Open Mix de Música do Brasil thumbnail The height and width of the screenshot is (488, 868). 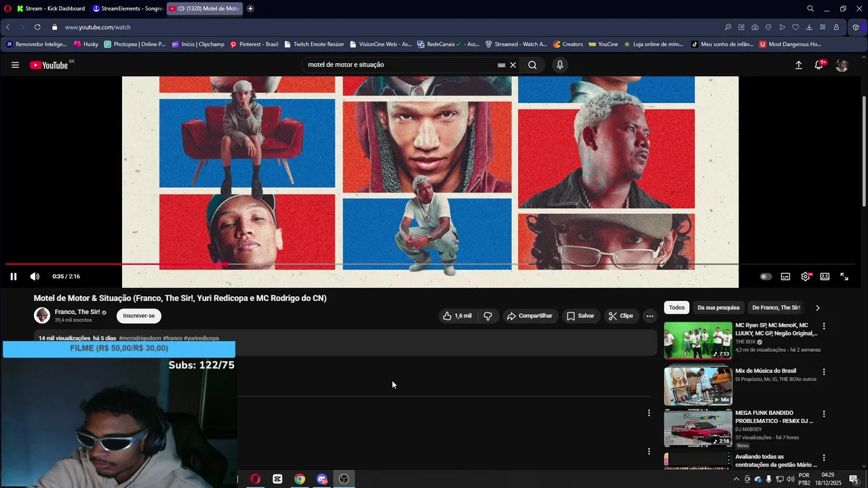point(698,385)
